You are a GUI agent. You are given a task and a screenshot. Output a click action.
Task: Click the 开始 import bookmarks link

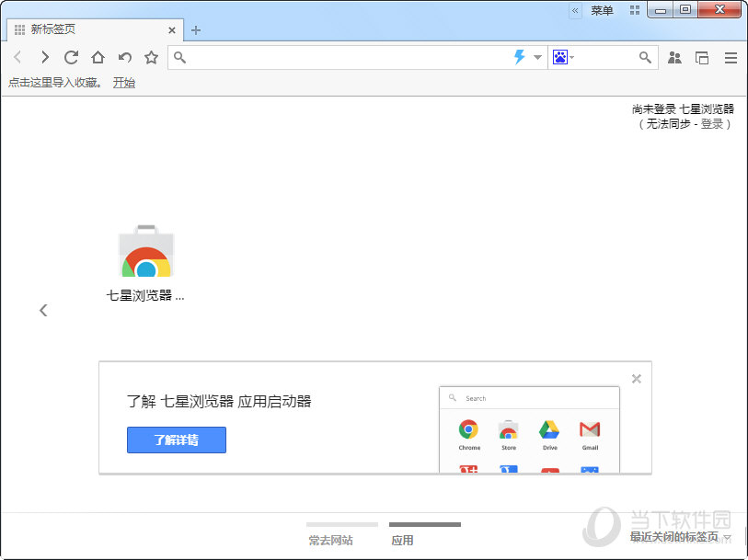(123, 82)
